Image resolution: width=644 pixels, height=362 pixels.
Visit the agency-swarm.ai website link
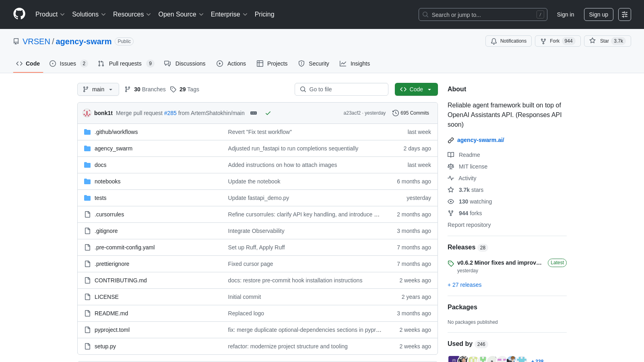point(481,140)
